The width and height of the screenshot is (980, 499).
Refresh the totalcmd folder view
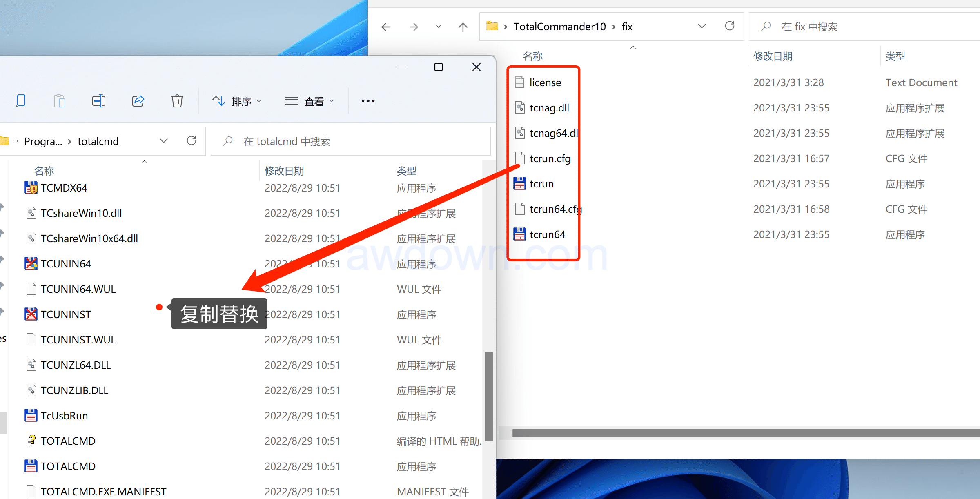click(192, 141)
